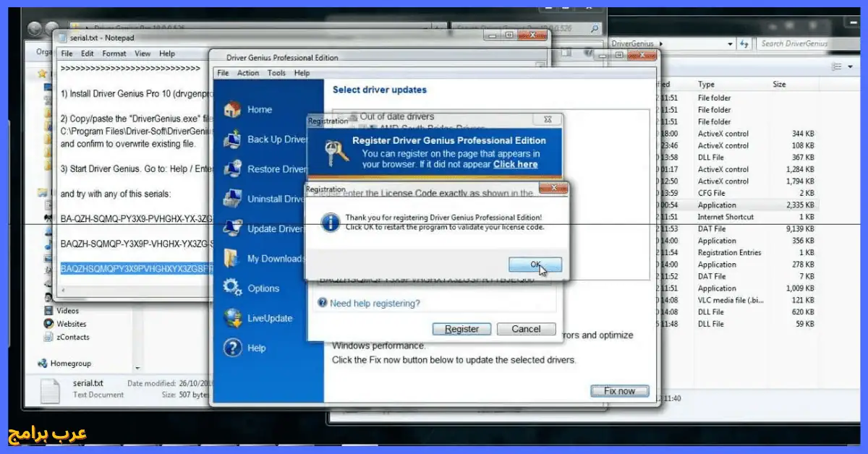Screen dimensions: 868x454
Task: Open Driver Genius Tools menu
Action: click(276, 73)
